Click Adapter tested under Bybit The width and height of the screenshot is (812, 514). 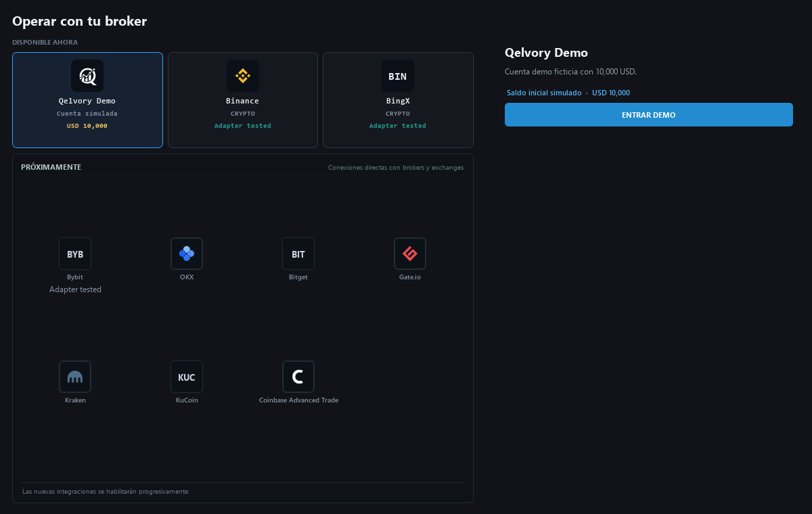[75, 289]
